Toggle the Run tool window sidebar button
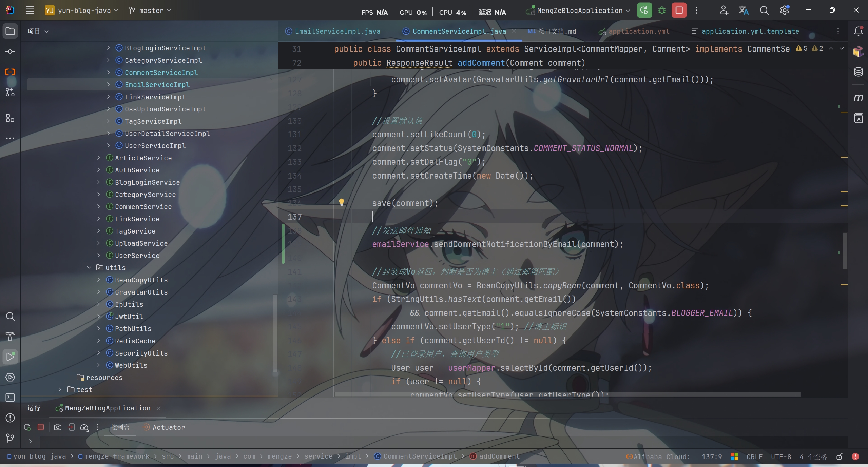Image resolution: width=868 pixels, height=467 pixels. coord(10,357)
